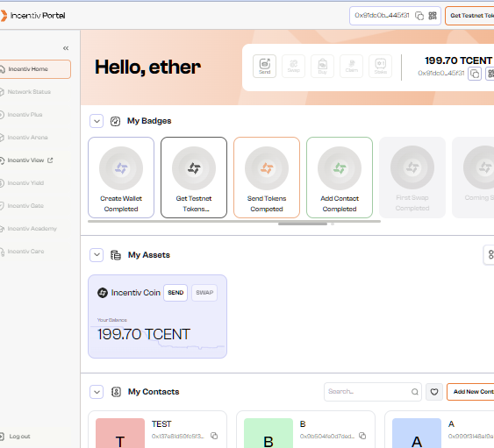Click the My Contacts address book icon
The width and height of the screenshot is (494, 448).
point(116,392)
